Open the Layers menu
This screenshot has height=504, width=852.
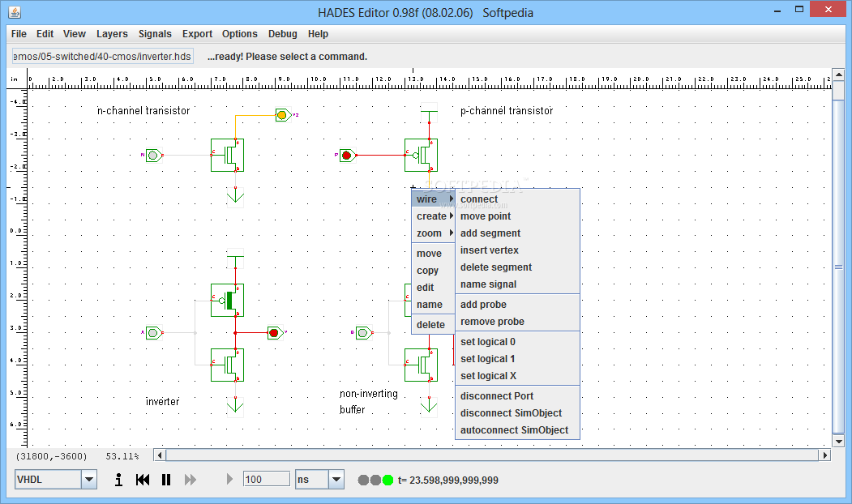point(112,34)
